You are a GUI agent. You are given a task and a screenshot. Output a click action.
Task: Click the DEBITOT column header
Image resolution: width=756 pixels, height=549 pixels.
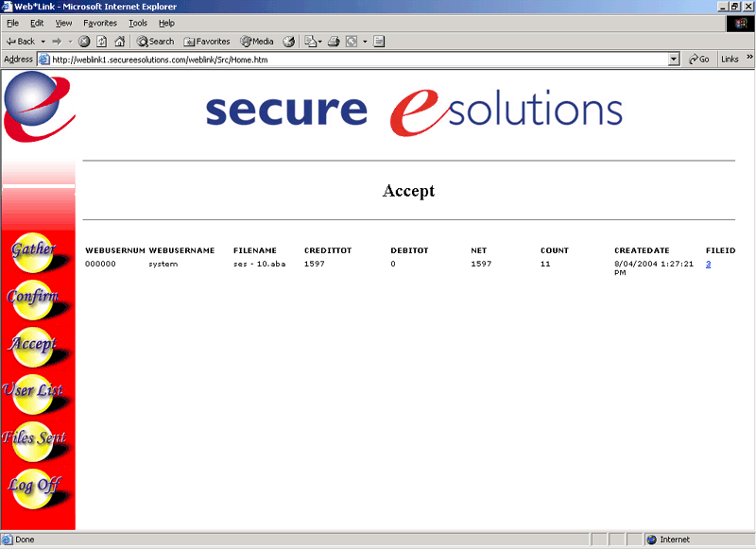tap(409, 250)
